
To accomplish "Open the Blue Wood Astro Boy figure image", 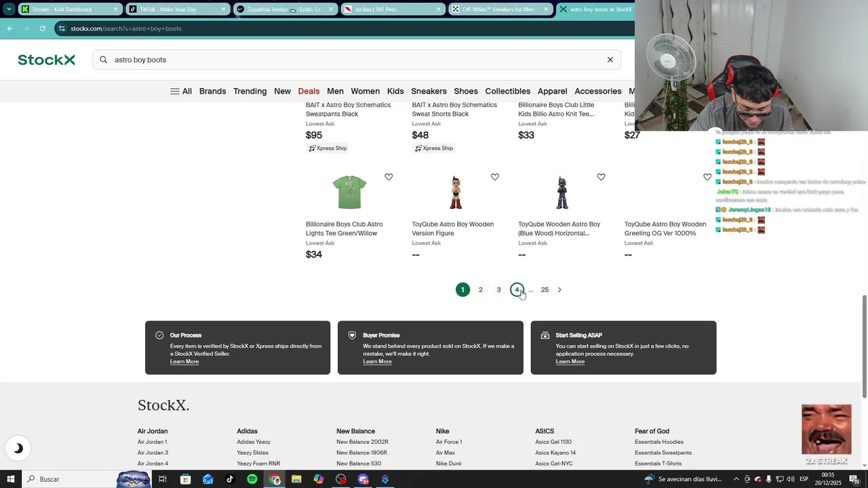I will pos(562,192).
